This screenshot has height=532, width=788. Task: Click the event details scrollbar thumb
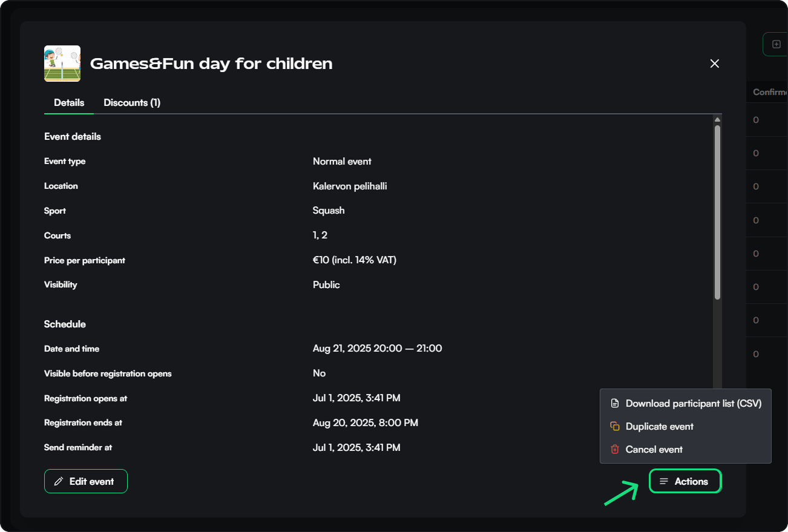tap(717, 212)
